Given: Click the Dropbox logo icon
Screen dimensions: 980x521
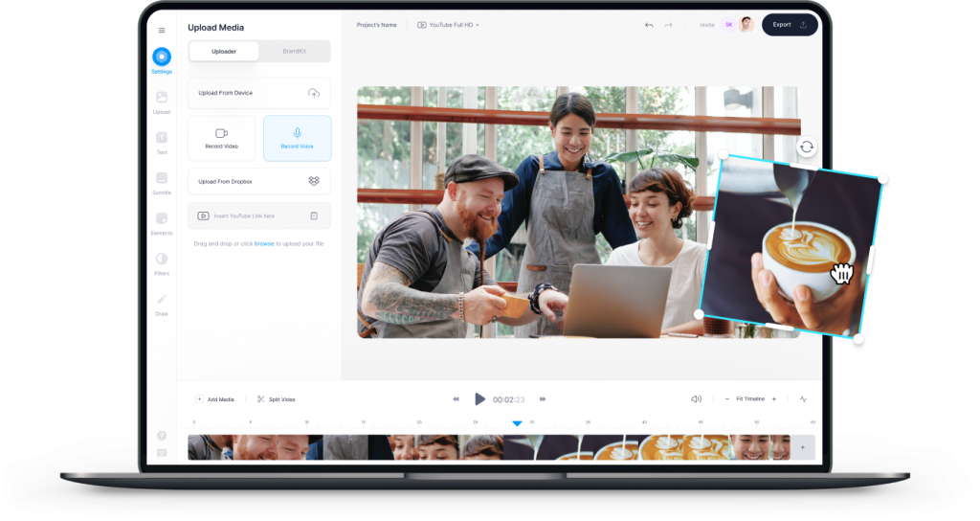Looking at the screenshot, I should (x=314, y=181).
